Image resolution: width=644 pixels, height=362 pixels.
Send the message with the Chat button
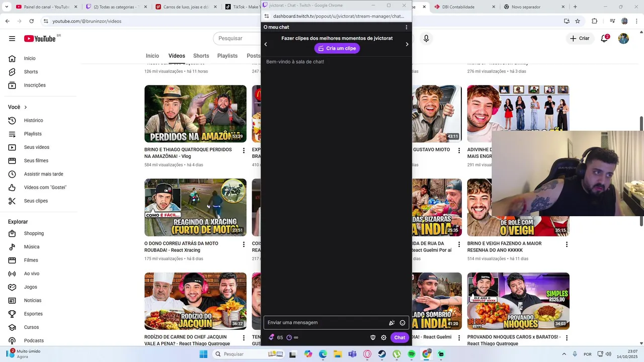click(x=399, y=337)
